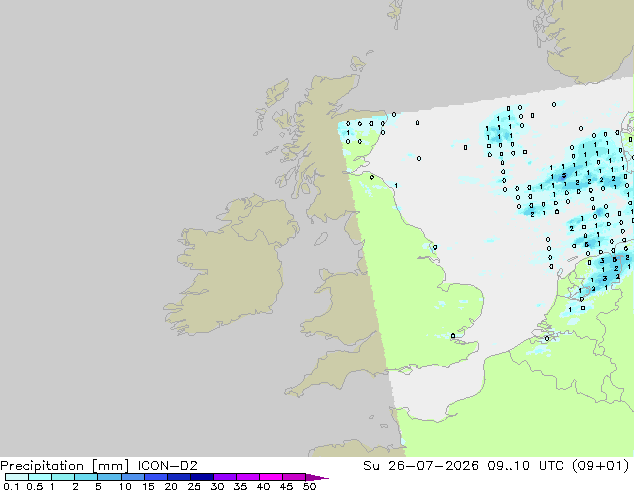The width and height of the screenshot is (634, 490).
Task: Click the '50' legend scale label
Action: pyautogui.click(x=309, y=486)
